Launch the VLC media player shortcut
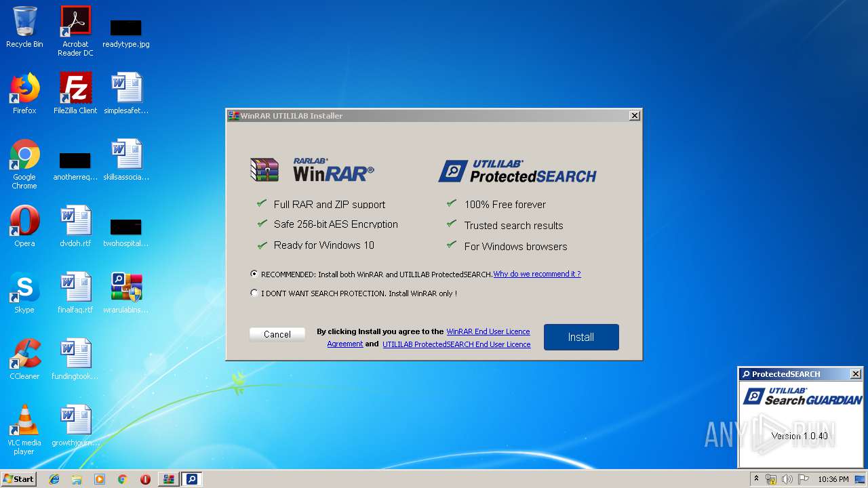This screenshot has width=868, height=488. pyautogui.click(x=24, y=430)
